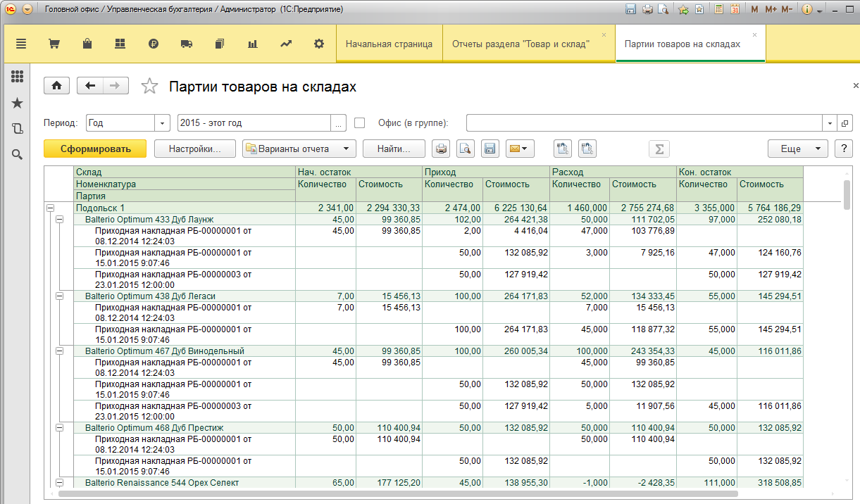Open the bar chart reports section
The height and width of the screenshot is (504, 860).
pos(252,44)
